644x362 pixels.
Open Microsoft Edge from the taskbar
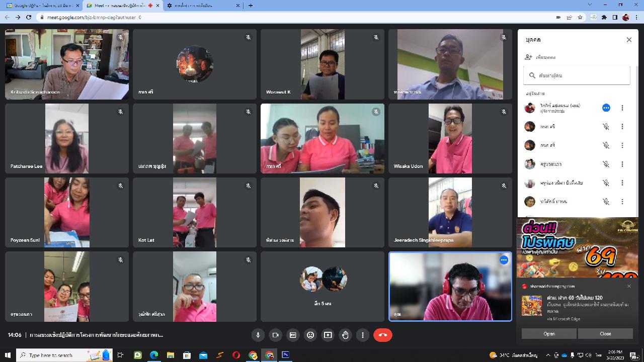154,355
